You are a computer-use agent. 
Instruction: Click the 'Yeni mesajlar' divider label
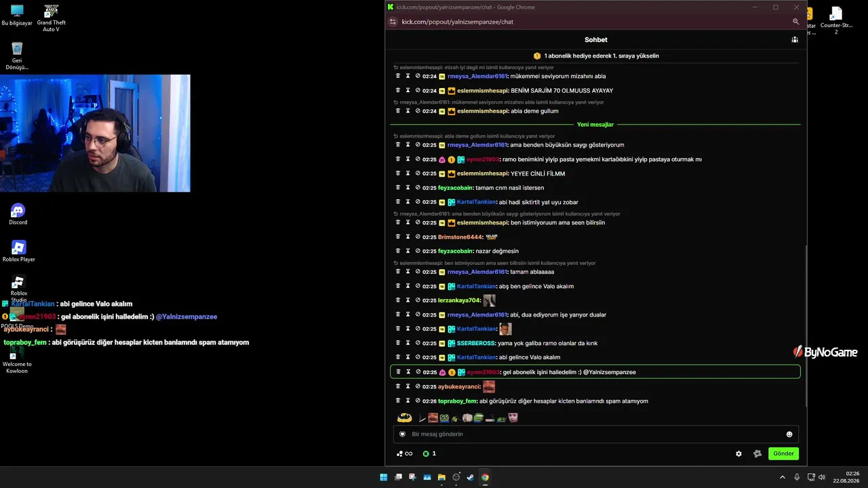595,125
